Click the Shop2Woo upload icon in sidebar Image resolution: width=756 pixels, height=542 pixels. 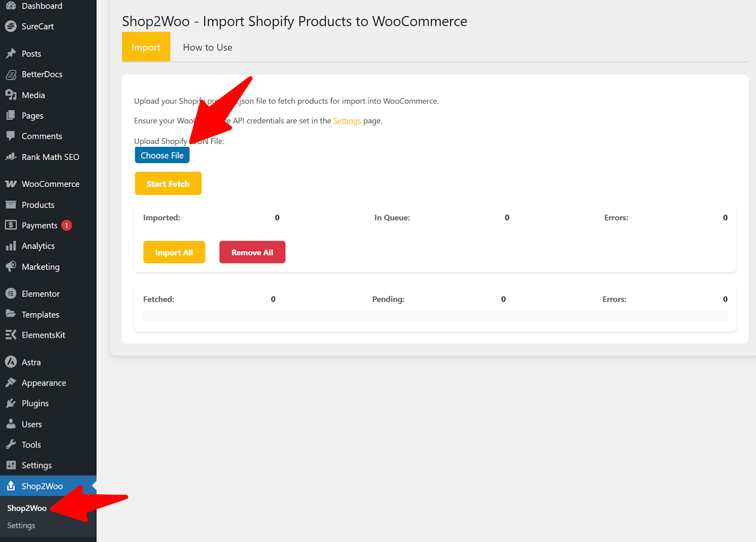click(10, 486)
